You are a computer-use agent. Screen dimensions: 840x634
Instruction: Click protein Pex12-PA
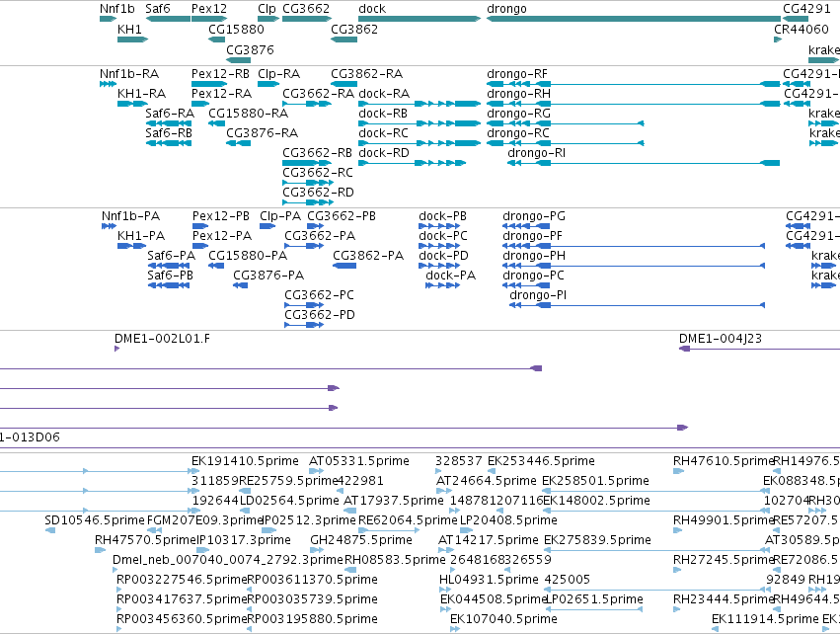point(222,236)
